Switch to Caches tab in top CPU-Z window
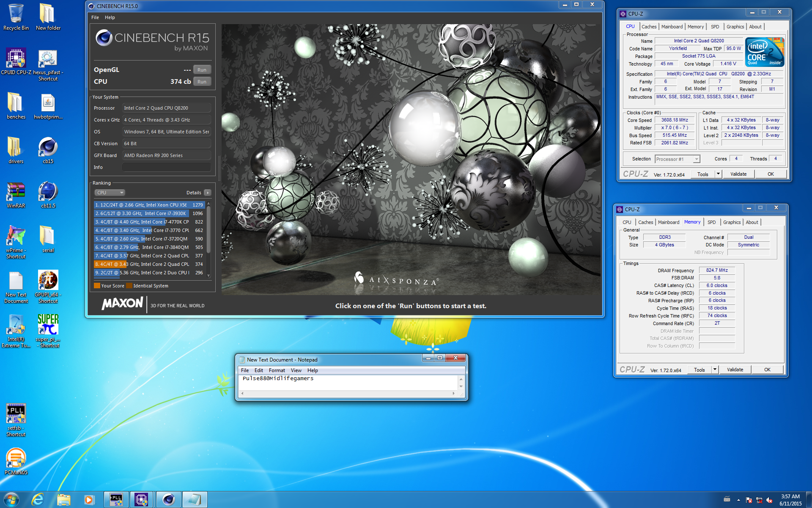This screenshot has width=812, height=508. tap(649, 27)
